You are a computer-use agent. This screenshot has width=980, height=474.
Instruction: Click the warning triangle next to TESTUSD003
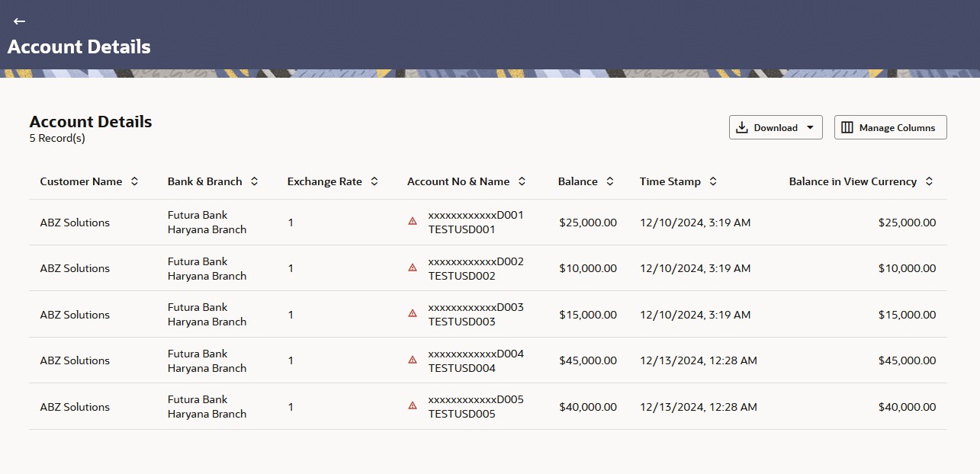[x=412, y=314]
